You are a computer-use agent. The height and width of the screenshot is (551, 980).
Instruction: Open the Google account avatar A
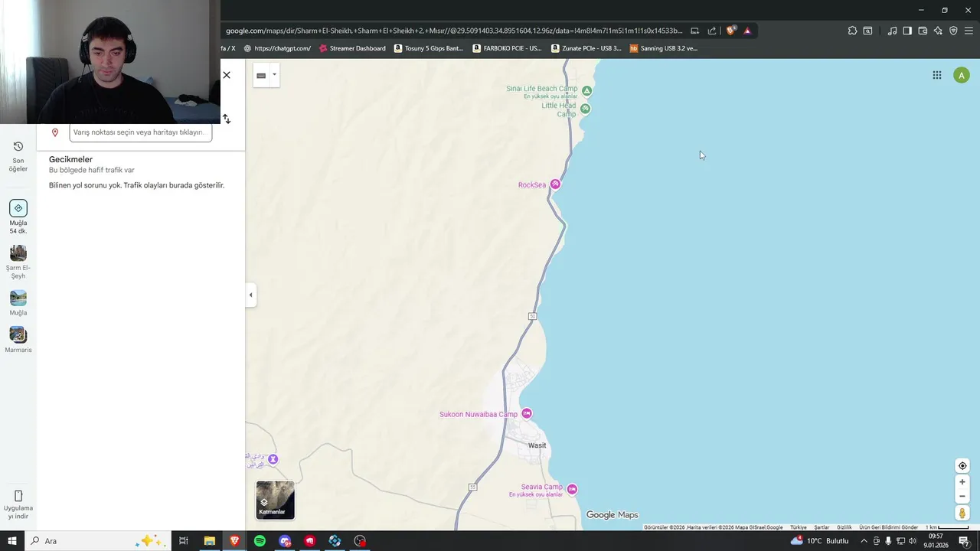point(962,75)
